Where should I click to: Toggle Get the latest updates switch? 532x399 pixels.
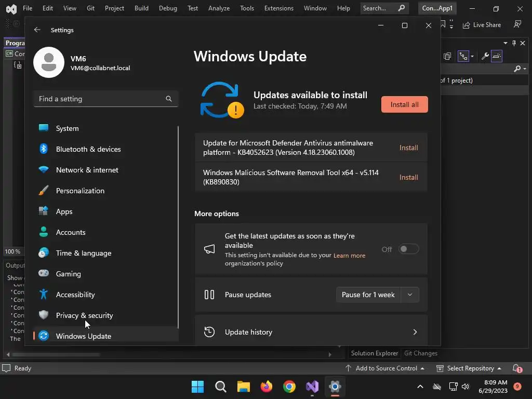point(408,249)
